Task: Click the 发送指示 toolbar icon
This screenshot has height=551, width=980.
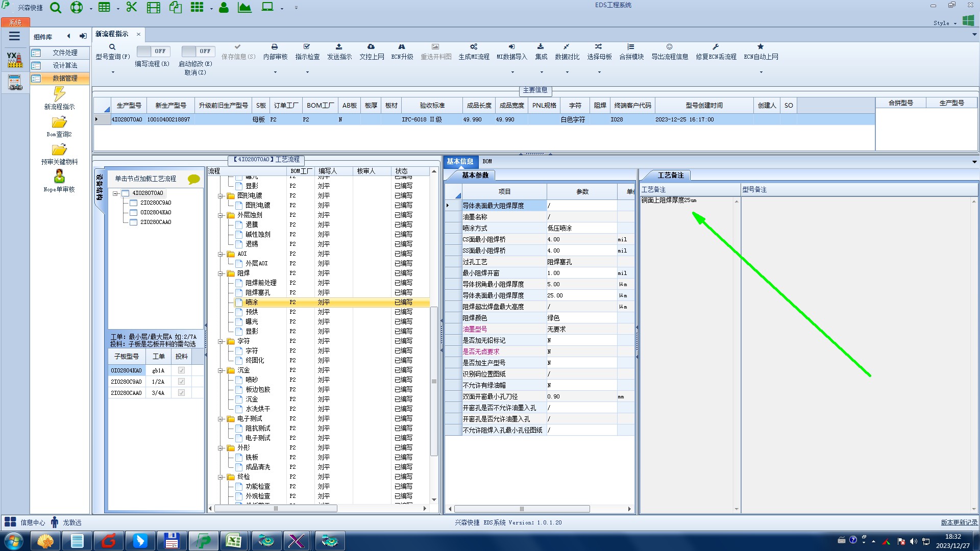Action: point(339,47)
